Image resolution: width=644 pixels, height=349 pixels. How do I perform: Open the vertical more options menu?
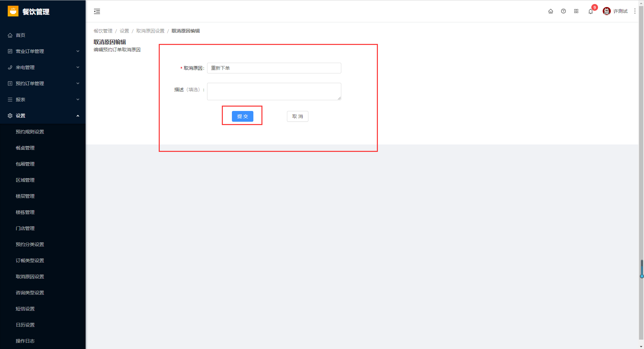pyautogui.click(x=635, y=11)
